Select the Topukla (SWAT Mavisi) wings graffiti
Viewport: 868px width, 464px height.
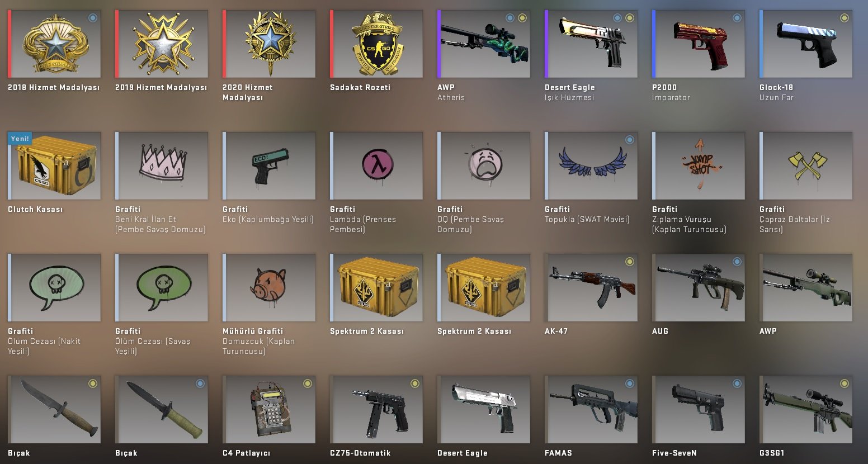tap(591, 165)
